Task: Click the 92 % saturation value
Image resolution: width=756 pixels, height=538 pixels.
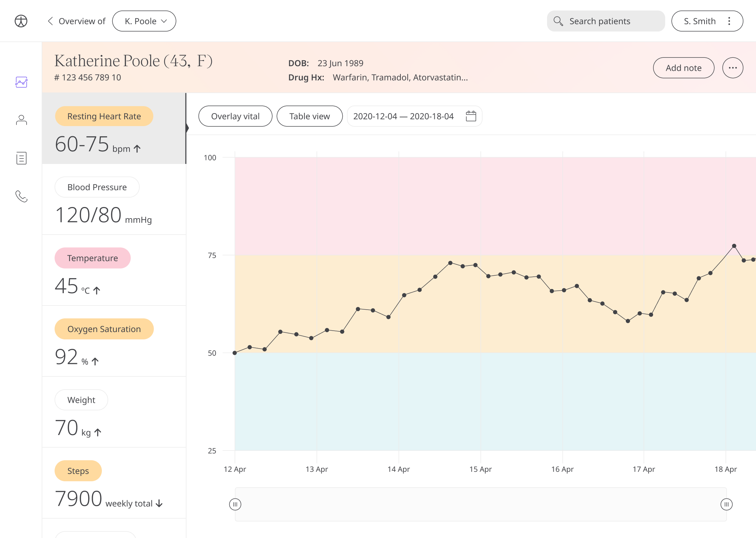Action: tap(77, 357)
